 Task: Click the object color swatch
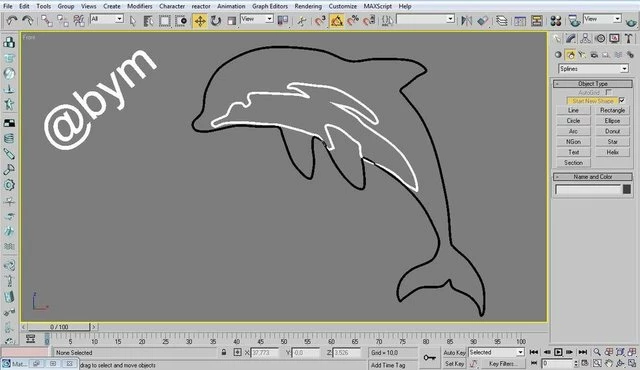(x=627, y=189)
